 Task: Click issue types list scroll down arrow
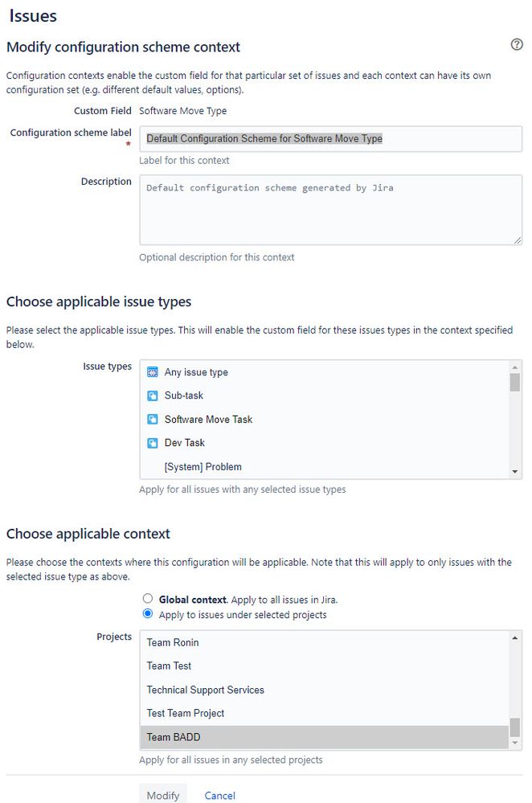click(x=514, y=472)
